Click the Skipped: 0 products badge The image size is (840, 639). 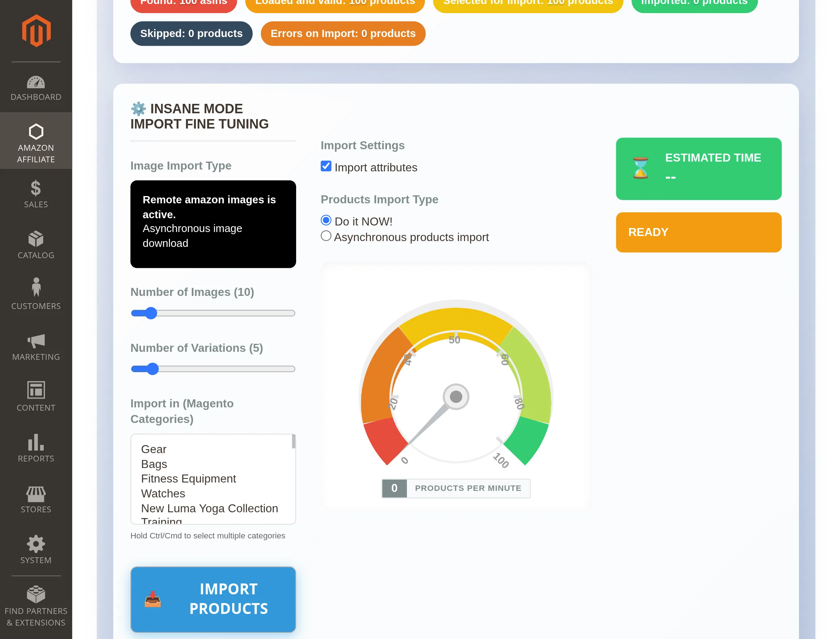(191, 33)
